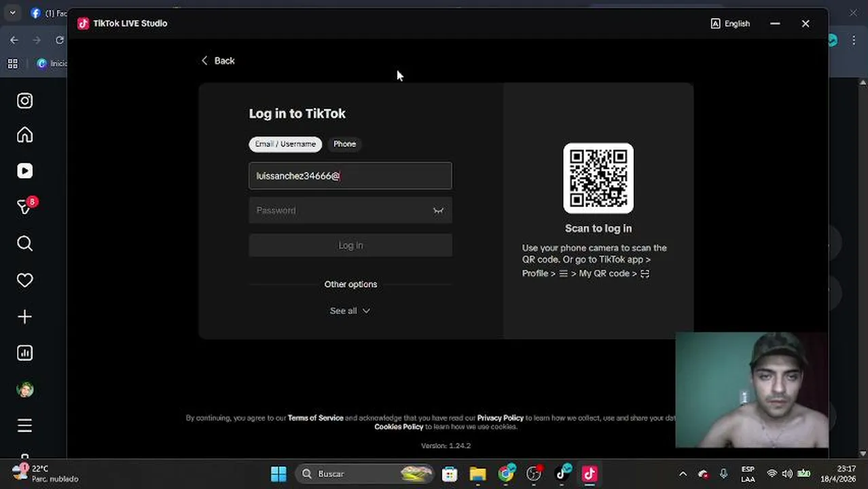Image resolution: width=868 pixels, height=489 pixels.
Task: Open the browser three-dot menu
Action: pos(854,40)
